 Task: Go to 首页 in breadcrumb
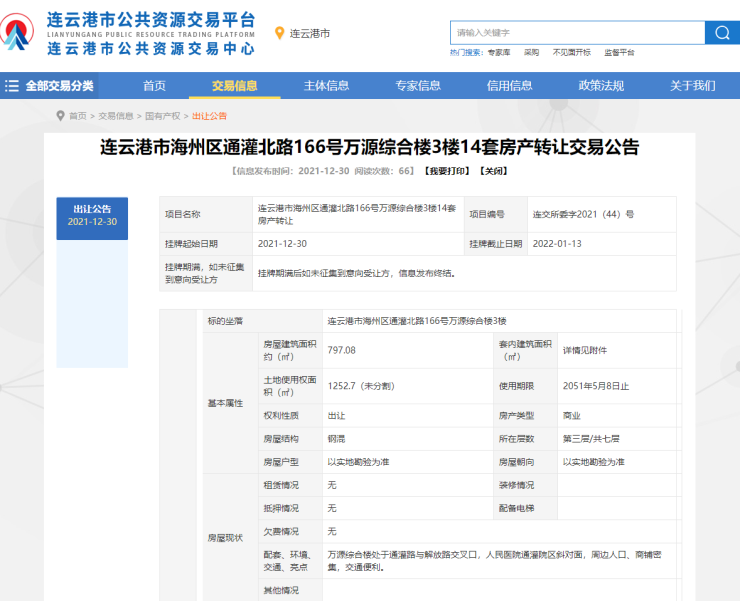(x=78, y=116)
